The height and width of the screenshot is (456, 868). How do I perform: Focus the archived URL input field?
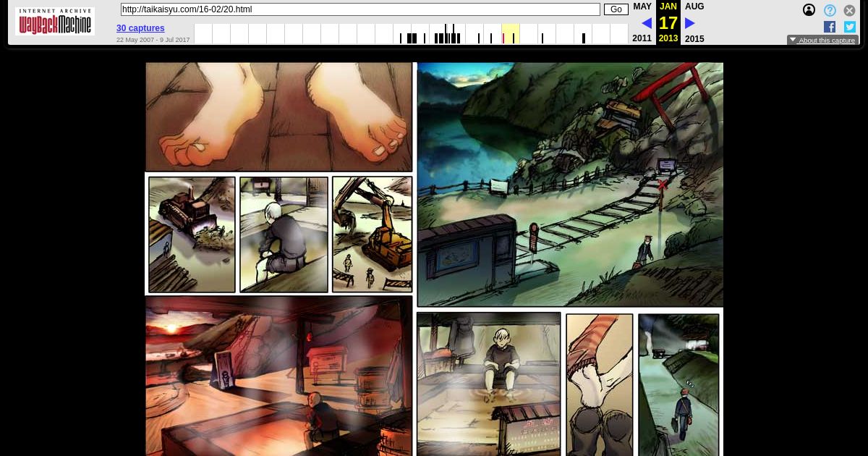(x=360, y=9)
